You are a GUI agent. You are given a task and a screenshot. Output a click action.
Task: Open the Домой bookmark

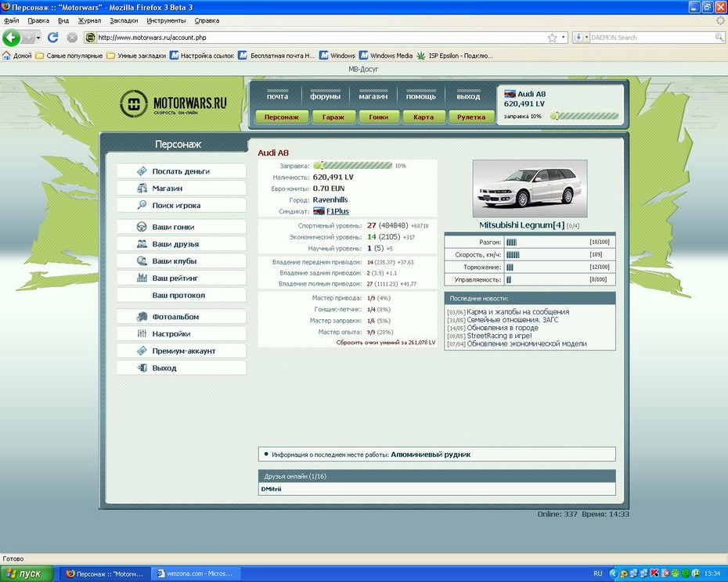point(17,56)
